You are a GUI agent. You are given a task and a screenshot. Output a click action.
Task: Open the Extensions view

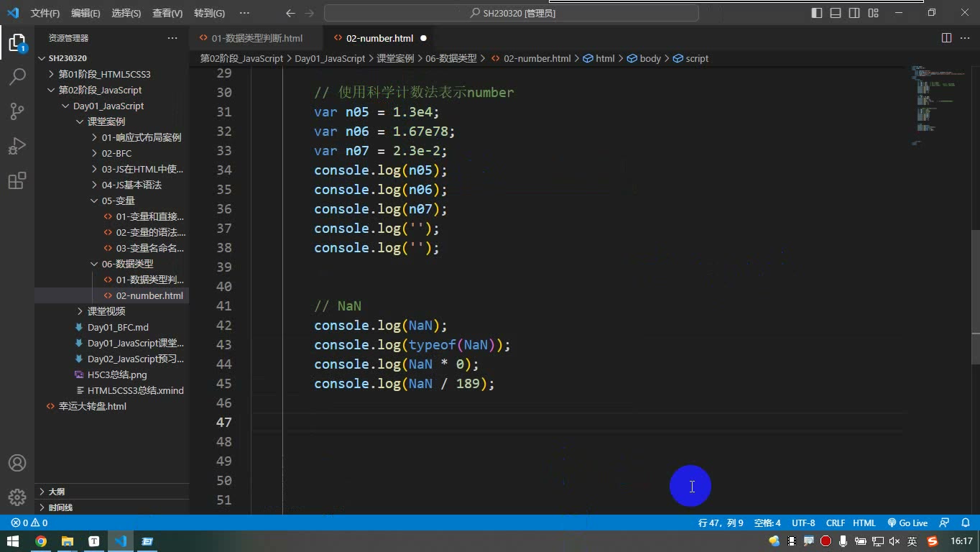pyautogui.click(x=17, y=180)
